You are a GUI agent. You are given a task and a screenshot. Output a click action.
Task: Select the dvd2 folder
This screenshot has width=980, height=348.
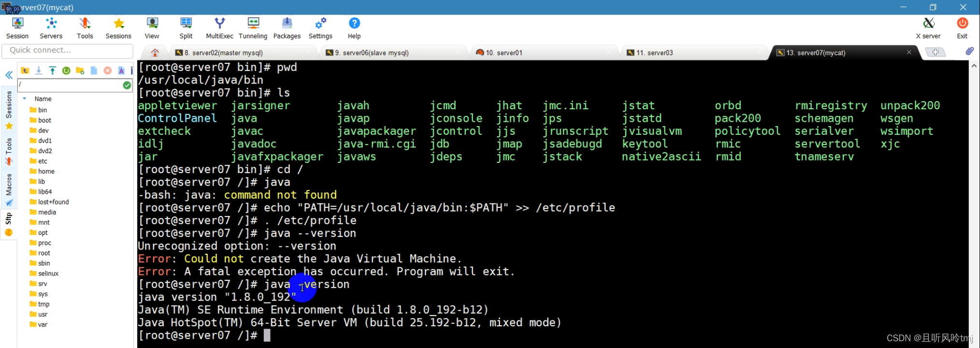[x=41, y=151]
